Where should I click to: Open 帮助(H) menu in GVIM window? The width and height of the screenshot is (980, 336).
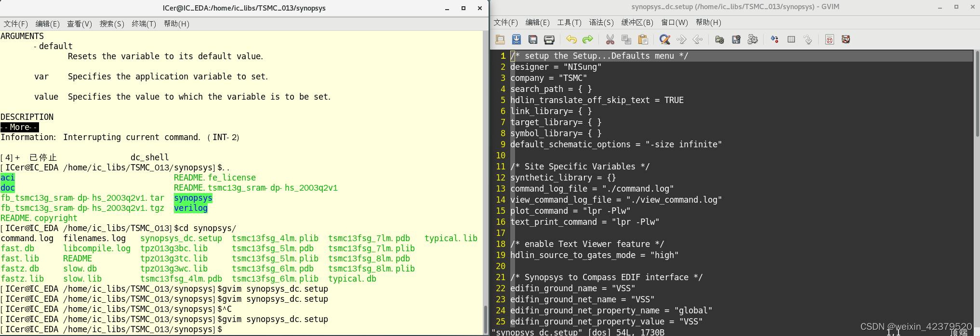pos(708,23)
